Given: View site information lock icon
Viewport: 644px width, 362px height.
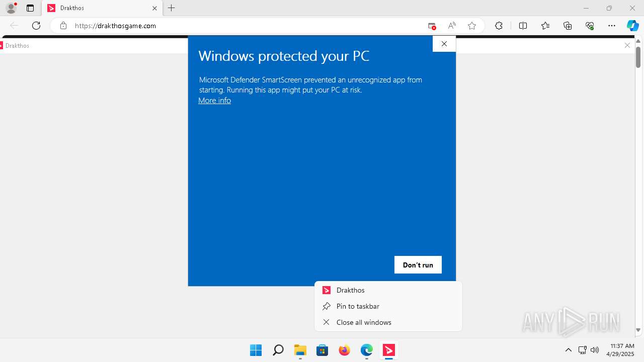Looking at the screenshot, I should coord(63,26).
